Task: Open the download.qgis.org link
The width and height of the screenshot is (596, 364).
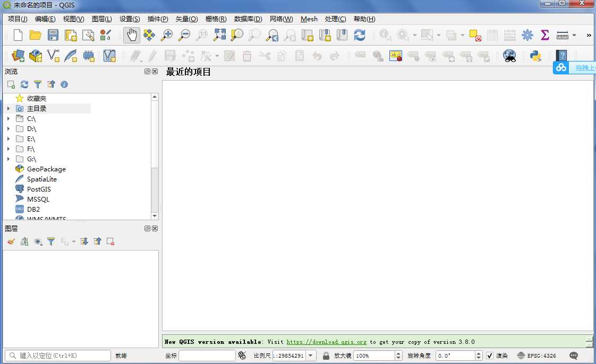Action: coord(327,342)
